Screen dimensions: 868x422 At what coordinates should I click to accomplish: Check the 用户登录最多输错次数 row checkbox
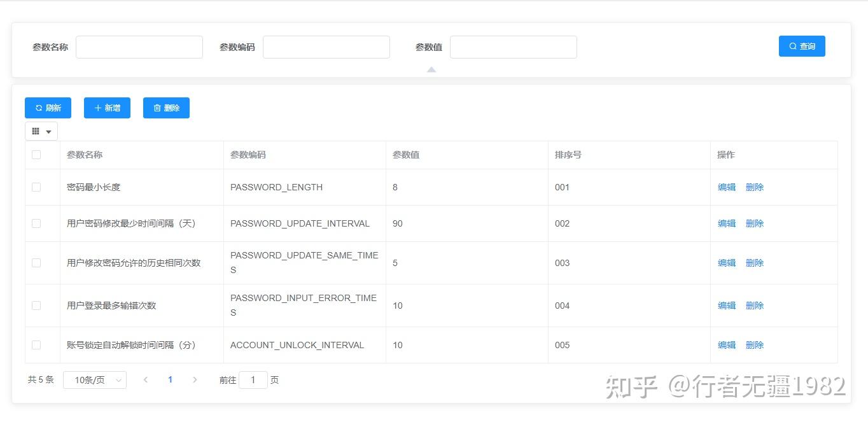coord(36,306)
